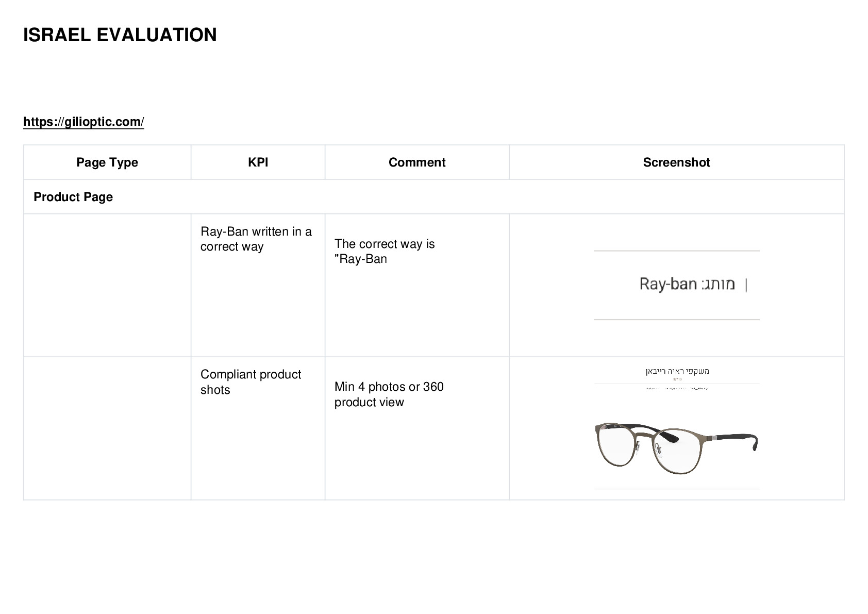The image size is (868, 614).
Task: Click the 'Compliant product shots' KPI cell
Action: (258, 428)
